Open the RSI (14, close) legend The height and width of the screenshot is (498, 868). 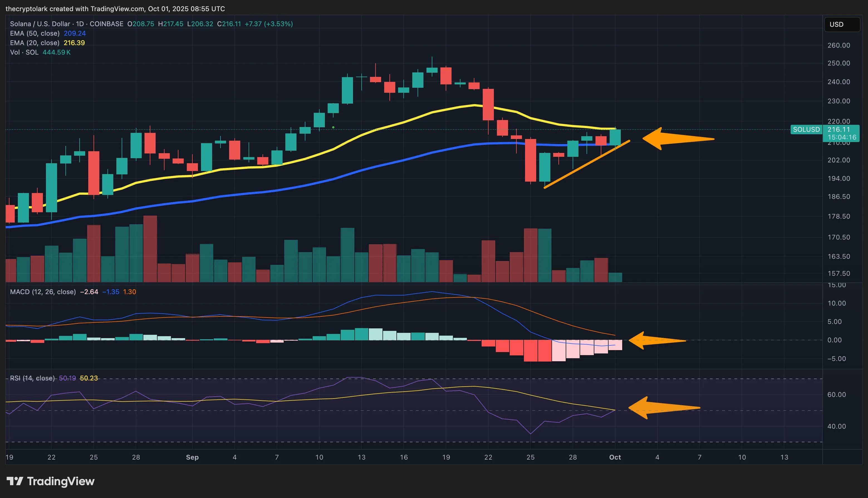pyautogui.click(x=32, y=378)
